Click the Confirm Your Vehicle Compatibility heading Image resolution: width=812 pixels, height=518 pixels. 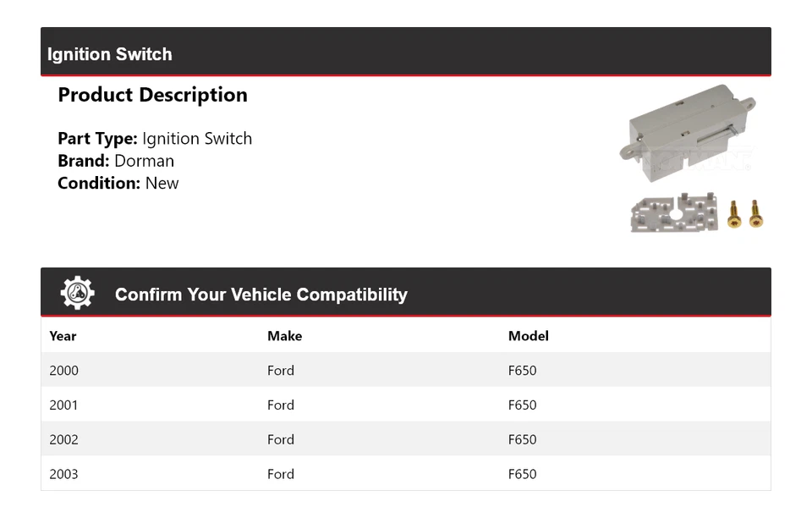(261, 295)
